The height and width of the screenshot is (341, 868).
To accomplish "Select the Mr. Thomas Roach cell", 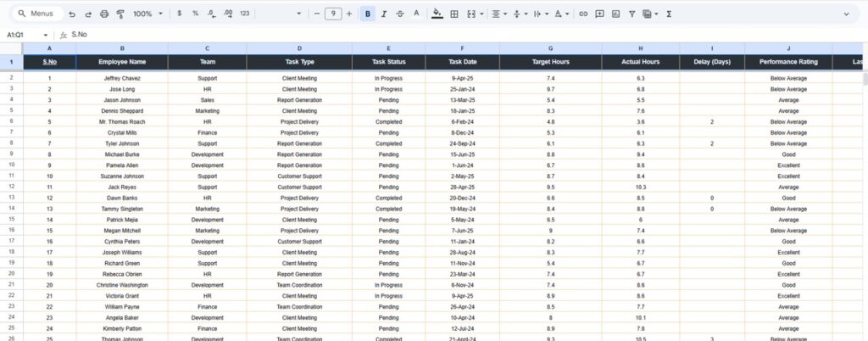I will click(x=122, y=122).
